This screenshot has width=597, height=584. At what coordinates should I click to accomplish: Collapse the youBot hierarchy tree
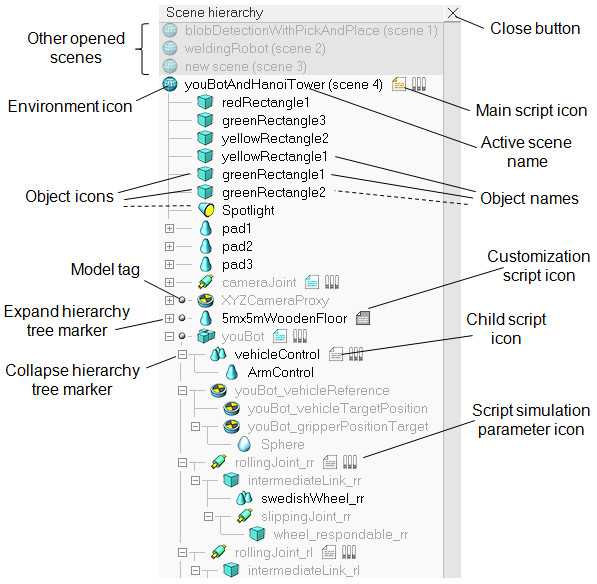pos(169,336)
